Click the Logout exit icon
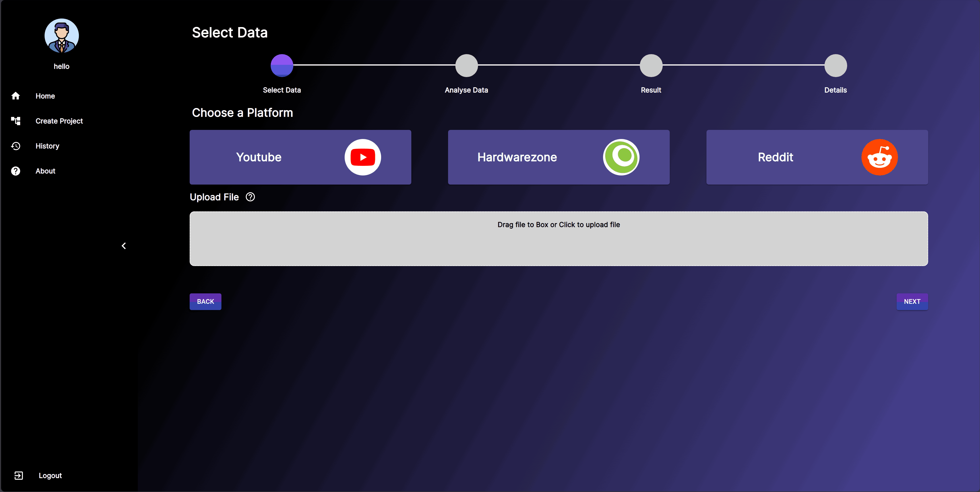This screenshot has width=980, height=492. click(x=19, y=476)
